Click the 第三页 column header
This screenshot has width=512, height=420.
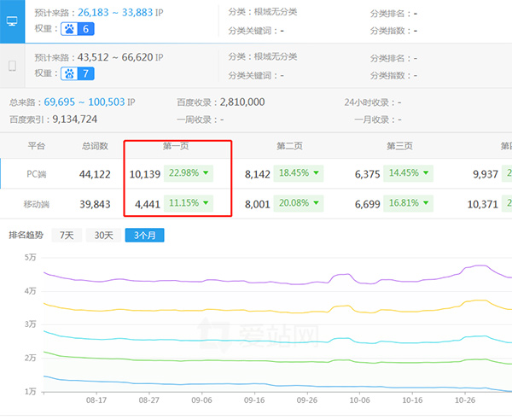tap(399, 146)
